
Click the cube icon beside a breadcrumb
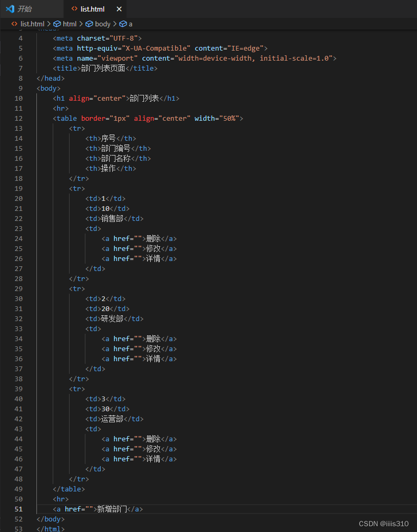point(123,24)
